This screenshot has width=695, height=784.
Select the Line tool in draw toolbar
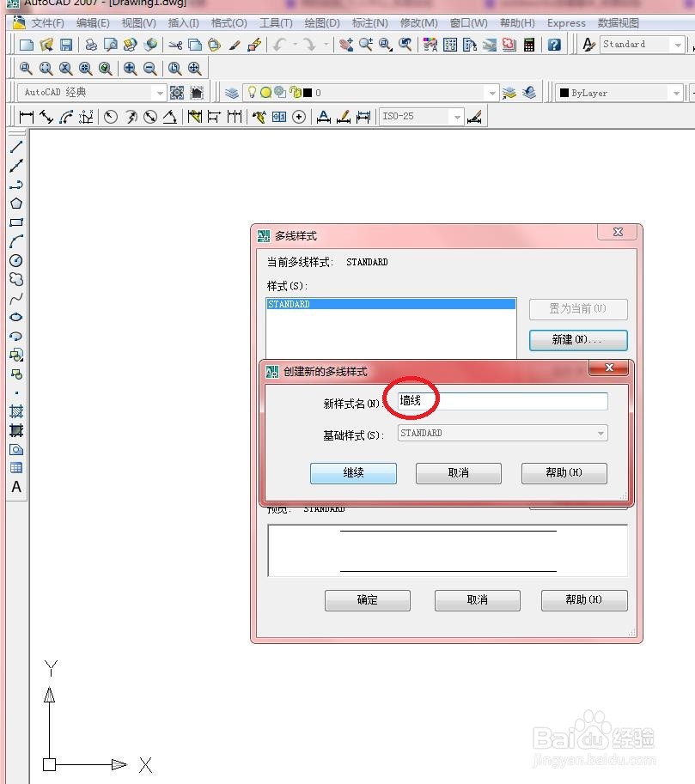click(16, 147)
